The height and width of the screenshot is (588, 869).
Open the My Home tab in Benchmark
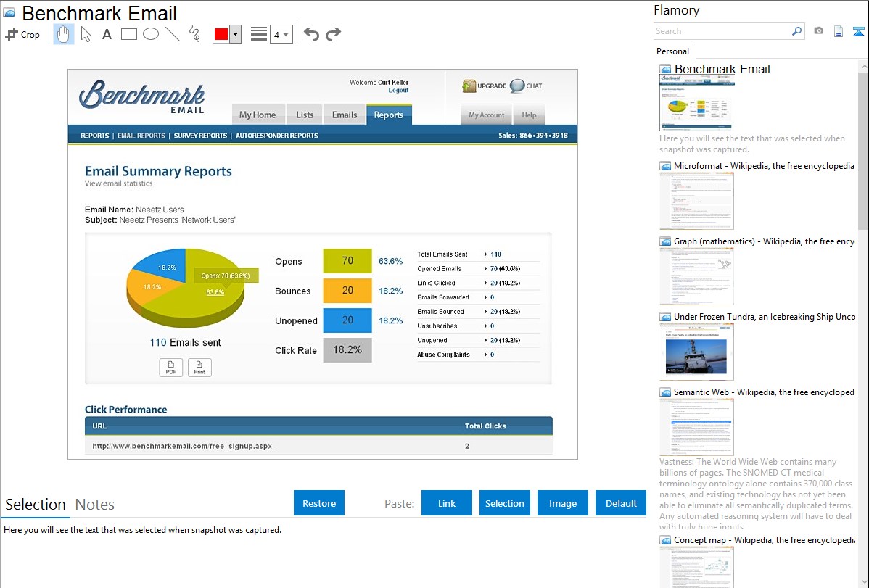[258, 115]
